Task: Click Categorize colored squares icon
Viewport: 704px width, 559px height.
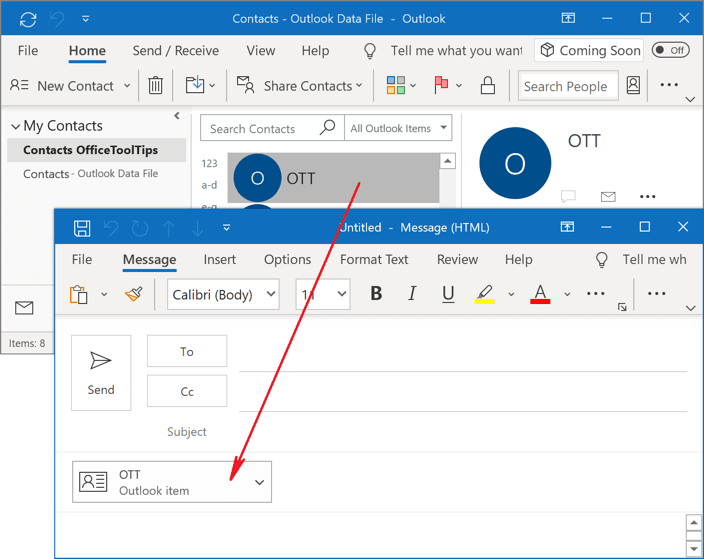Action: 396,85
